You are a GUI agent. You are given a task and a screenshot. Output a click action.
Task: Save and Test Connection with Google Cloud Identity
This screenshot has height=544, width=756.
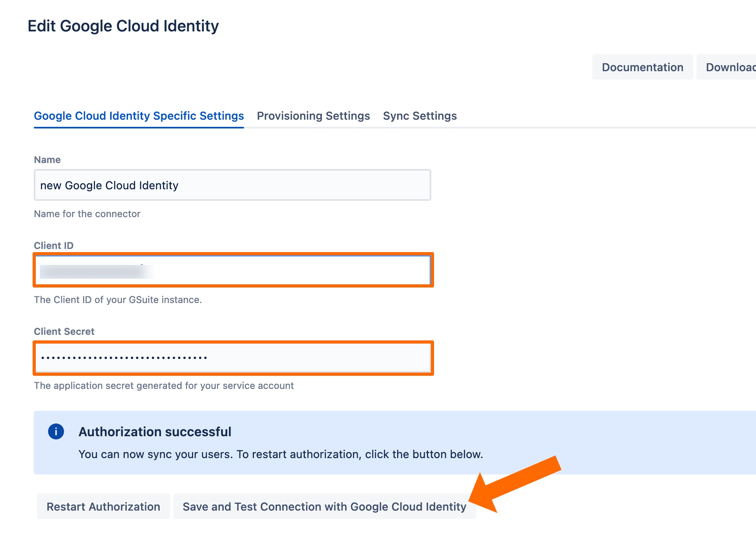tap(324, 506)
